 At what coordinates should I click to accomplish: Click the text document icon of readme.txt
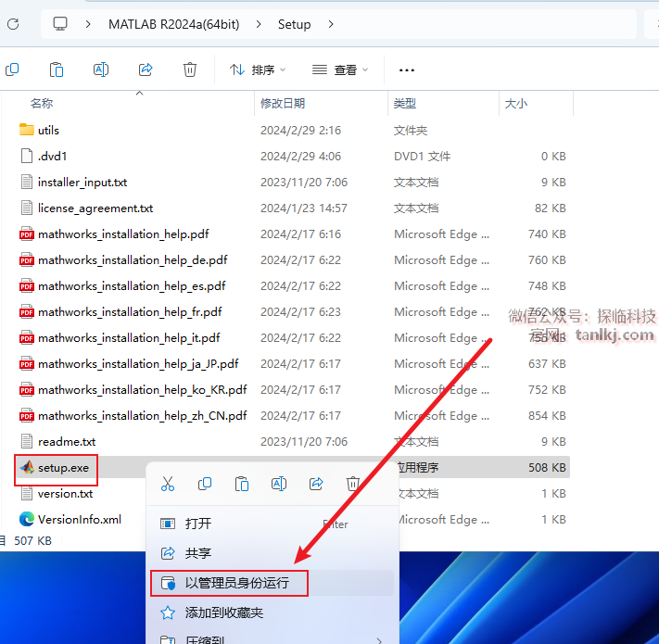coord(27,441)
